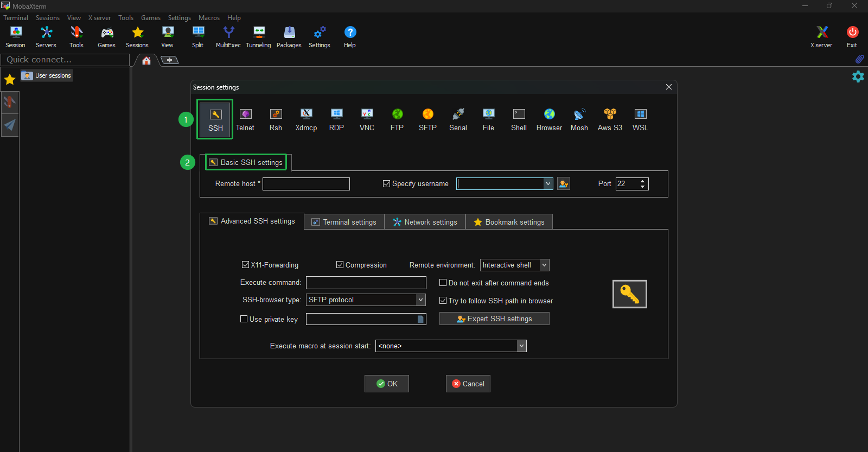The width and height of the screenshot is (868, 452).
Task: Click the credentials manager user icon
Action: coord(564,184)
